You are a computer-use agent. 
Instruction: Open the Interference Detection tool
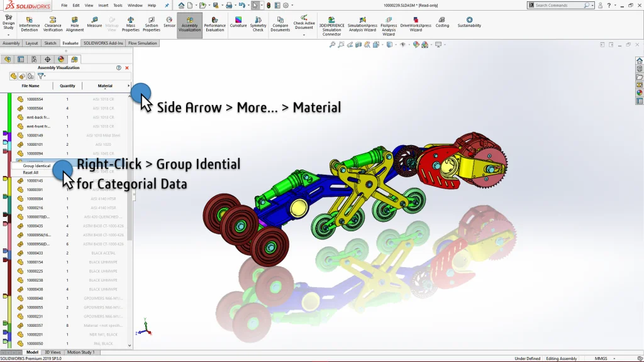point(29,23)
